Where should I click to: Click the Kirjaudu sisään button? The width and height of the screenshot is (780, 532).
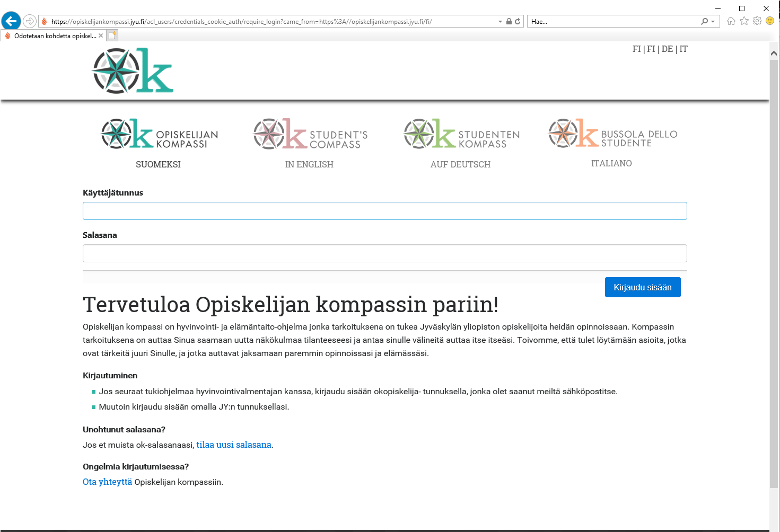tap(643, 287)
